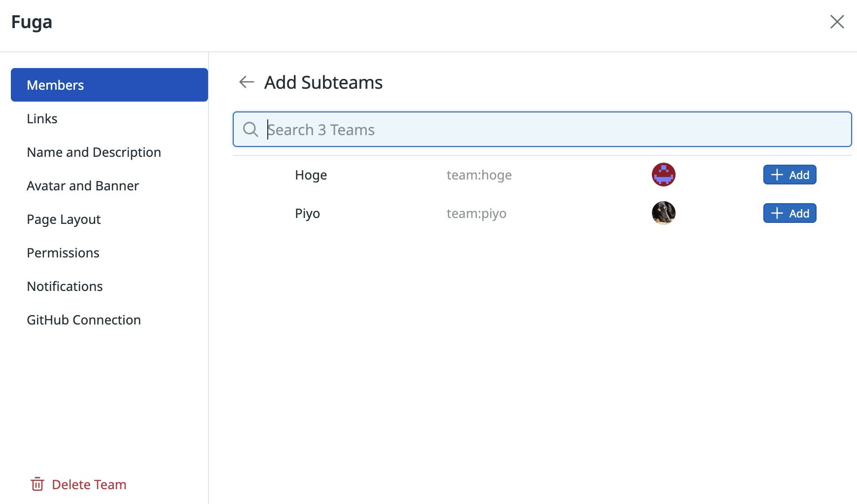The width and height of the screenshot is (857, 504).
Task: Open the Links settings section
Action: [42, 118]
